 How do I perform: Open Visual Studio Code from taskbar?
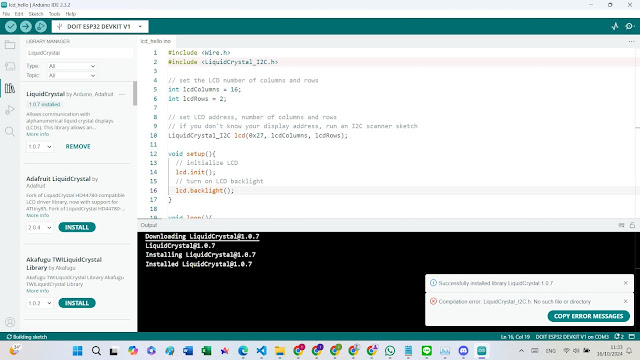[262, 351]
